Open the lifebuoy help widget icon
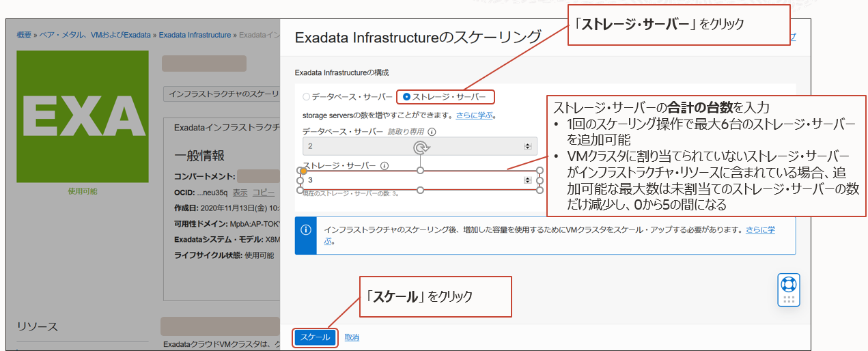868x351 pixels. tap(789, 283)
